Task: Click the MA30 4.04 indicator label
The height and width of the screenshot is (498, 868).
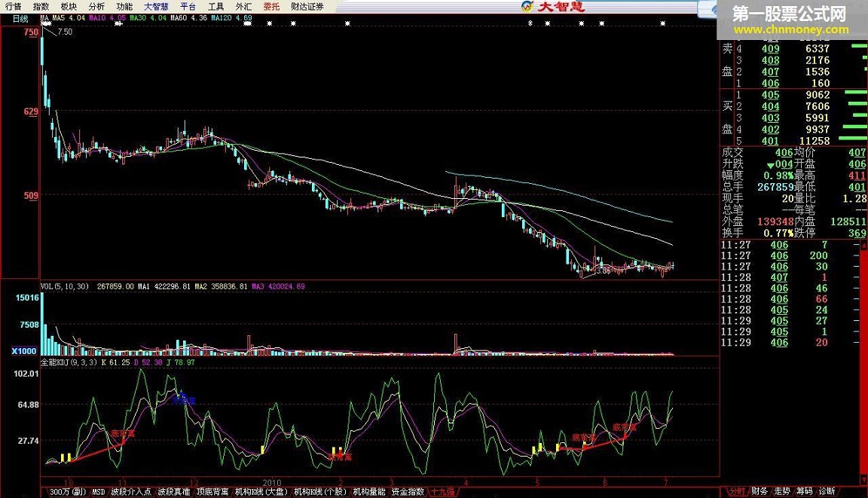Action: (x=148, y=18)
